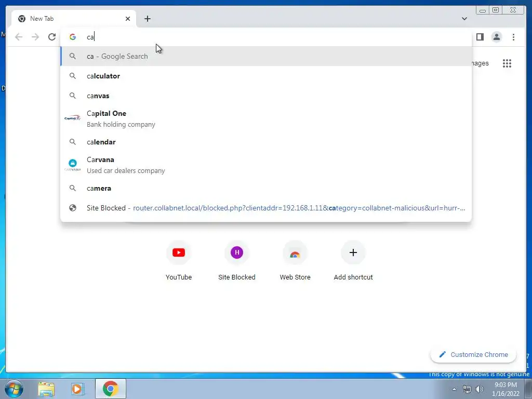
Task: Click the search icon beside camera
Action: click(73, 188)
